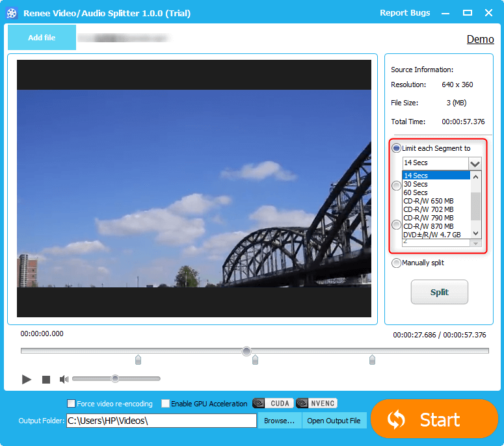
Task: Choose 60 Secs from the list
Action: [x=416, y=192]
